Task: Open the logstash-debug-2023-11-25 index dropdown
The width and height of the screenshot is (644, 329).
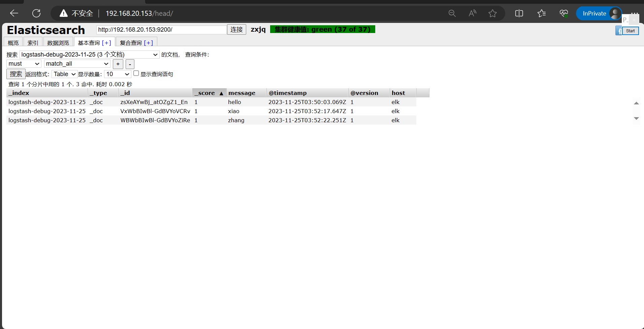Action: 89,55
